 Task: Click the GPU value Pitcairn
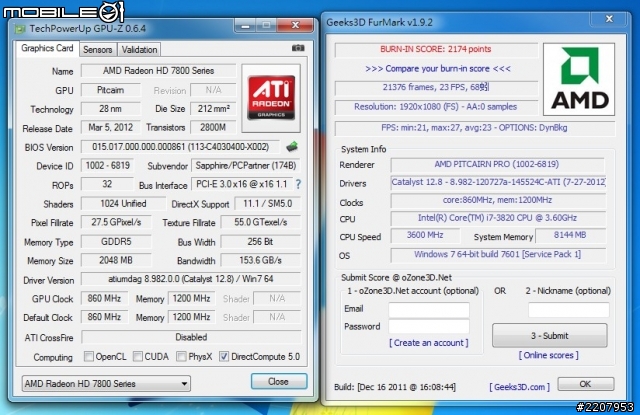click(111, 90)
